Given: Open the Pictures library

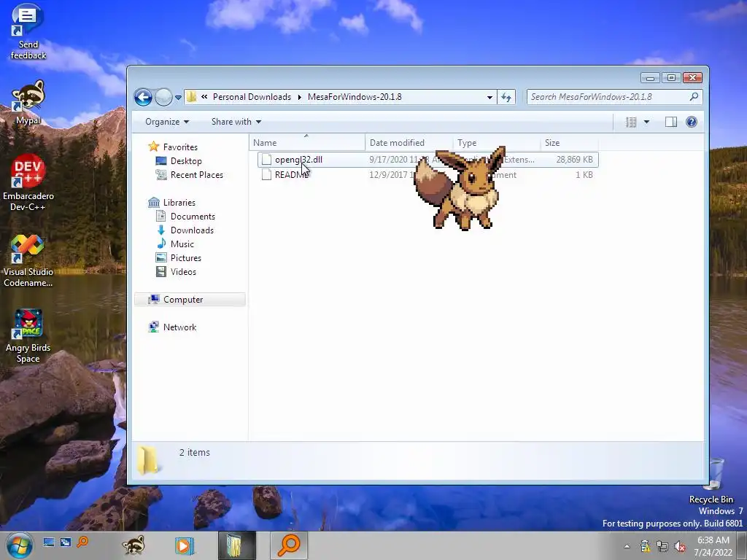Looking at the screenshot, I should click(x=185, y=257).
